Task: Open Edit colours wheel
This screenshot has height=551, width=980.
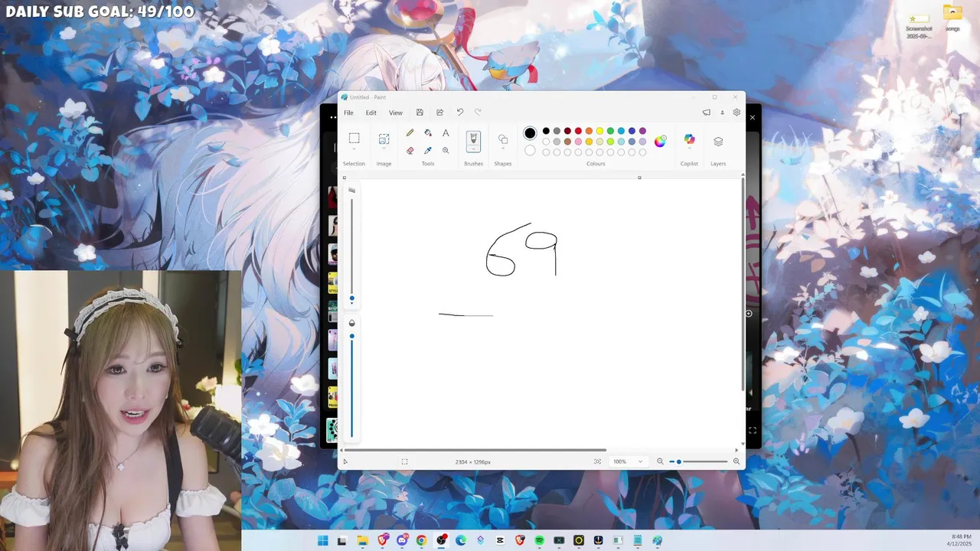Action: tap(660, 141)
